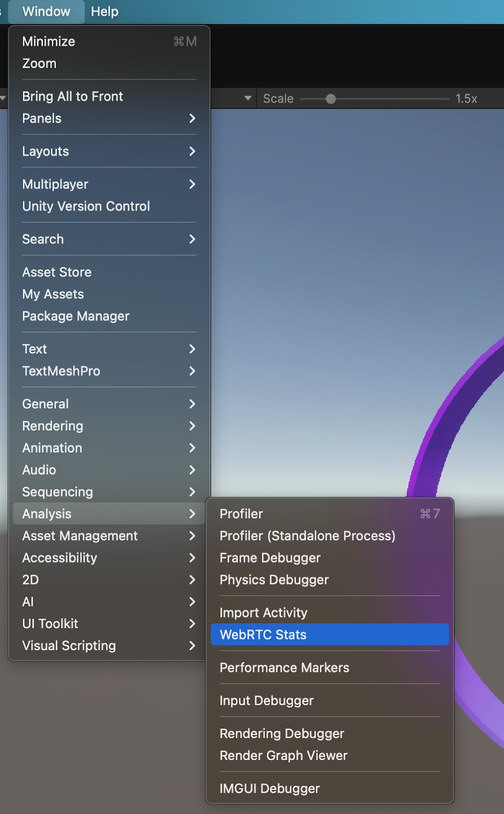Open the IMGUI Debugger

tap(330, 789)
